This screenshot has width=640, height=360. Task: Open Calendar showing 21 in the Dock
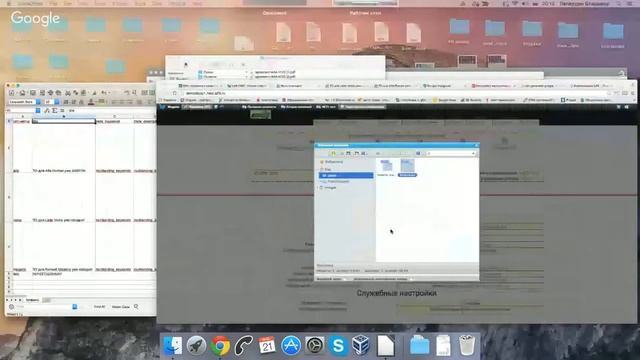tap(267, 346)
